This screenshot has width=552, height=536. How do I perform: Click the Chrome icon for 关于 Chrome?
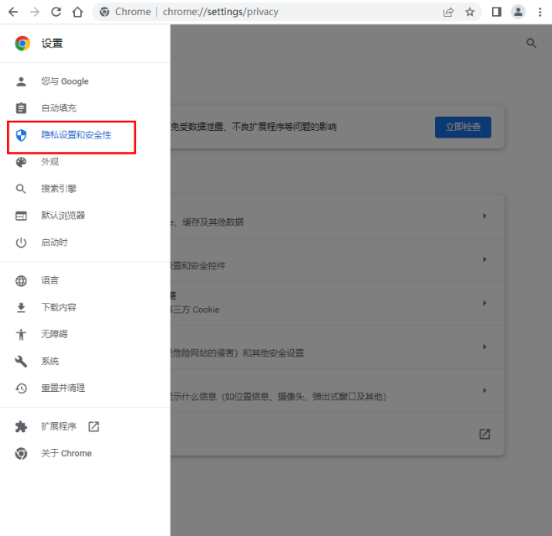coord(21,453)
